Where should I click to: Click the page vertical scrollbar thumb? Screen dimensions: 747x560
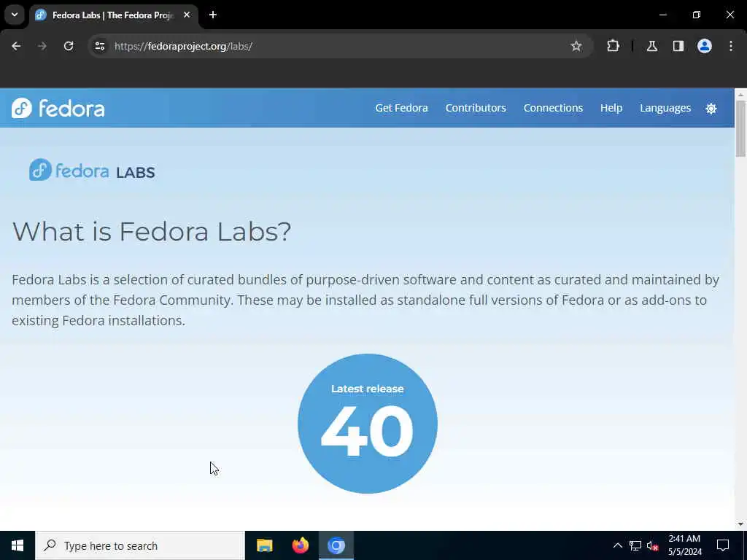click(740, 128)
